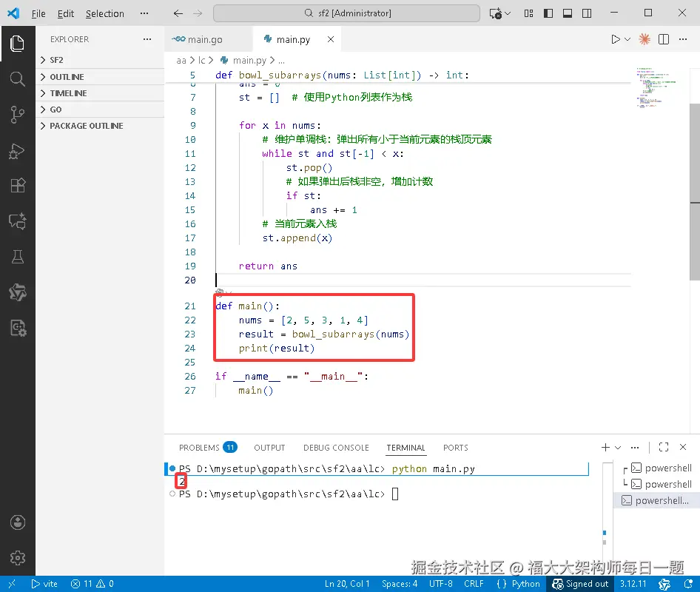Close the terminal panel
This screenshot has height=592, width=700.
click(682, 448)
